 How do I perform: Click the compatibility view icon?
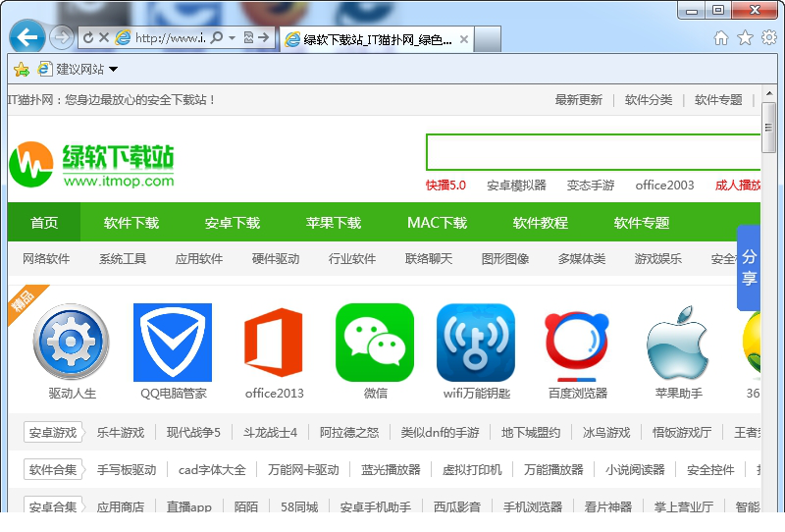(x=248, y=37)
